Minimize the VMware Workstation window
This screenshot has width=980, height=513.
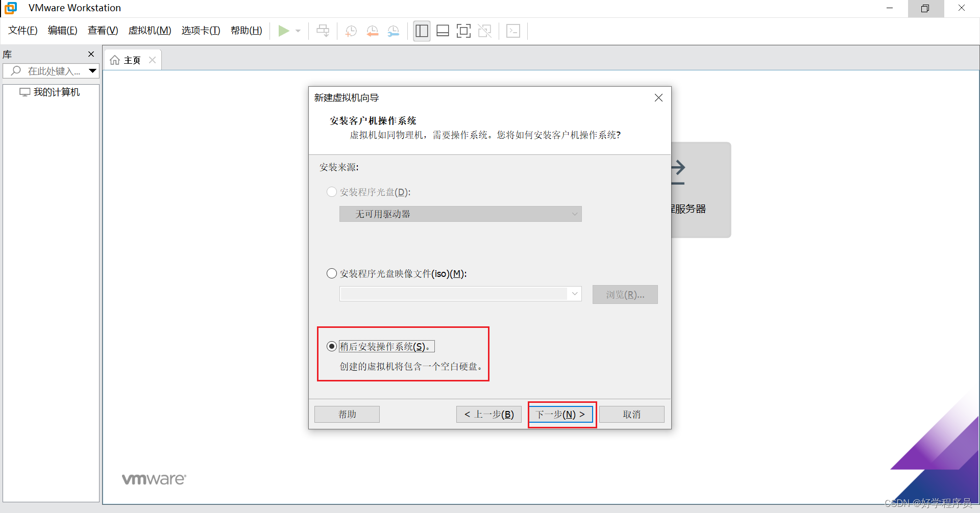click(890, 8)
